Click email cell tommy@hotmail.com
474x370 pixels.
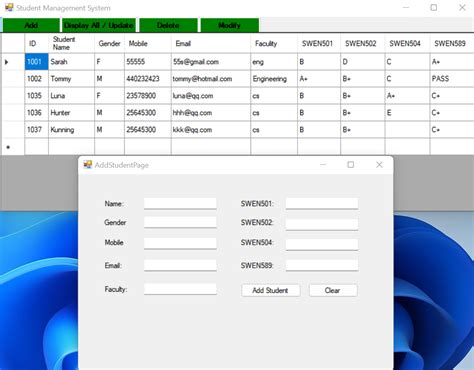(211, 79)
